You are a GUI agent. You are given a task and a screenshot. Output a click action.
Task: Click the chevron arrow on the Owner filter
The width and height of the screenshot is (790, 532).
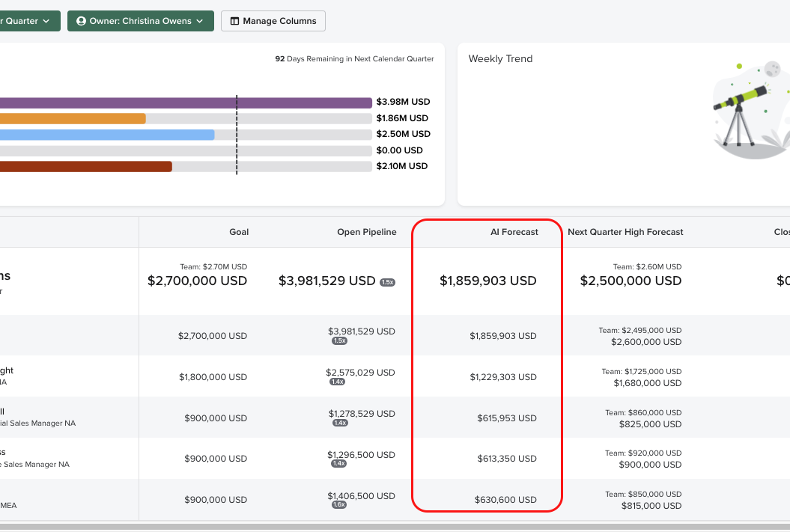pos(200,21)
